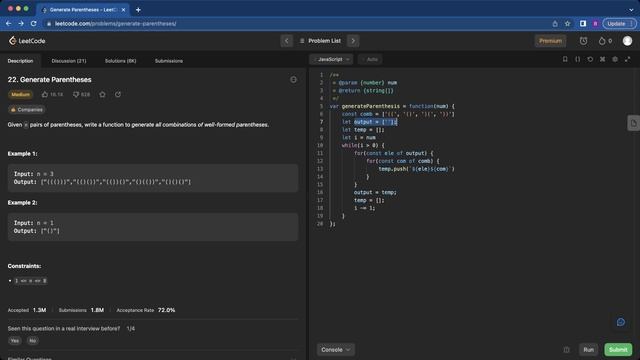Toggle the Auto setting
Viewport: 640px width, 360px height.
click(370, 60)
